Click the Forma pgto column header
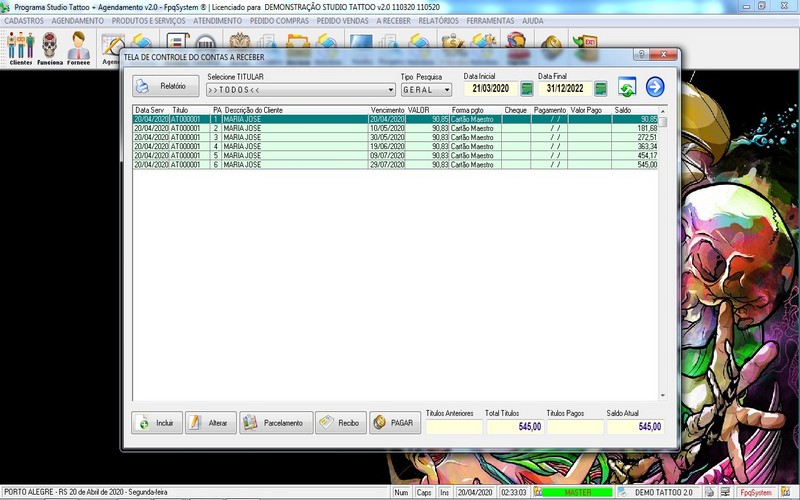 coord(467,110)
